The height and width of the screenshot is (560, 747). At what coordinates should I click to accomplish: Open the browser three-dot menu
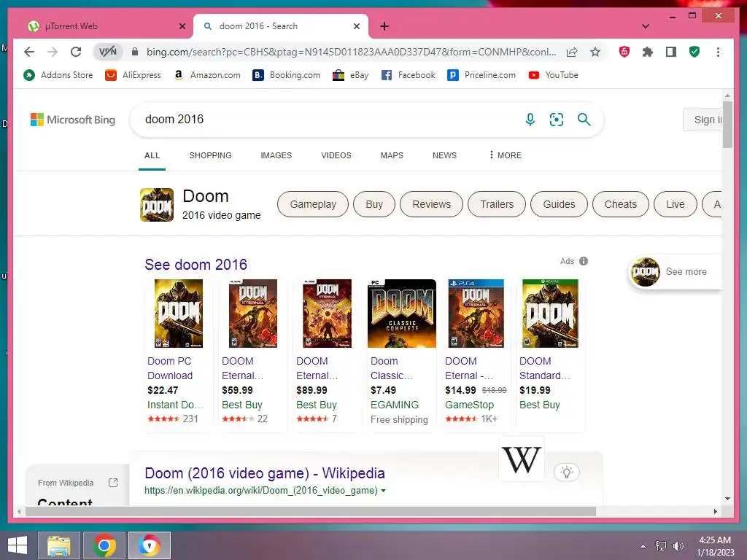(x=718, y=52)
